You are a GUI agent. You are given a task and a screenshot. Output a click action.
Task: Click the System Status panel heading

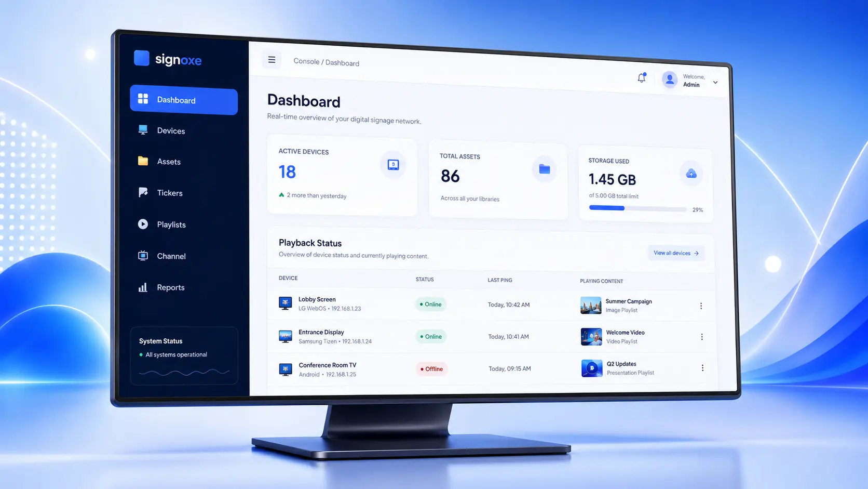pyautogui.click(x=161, y=341)
